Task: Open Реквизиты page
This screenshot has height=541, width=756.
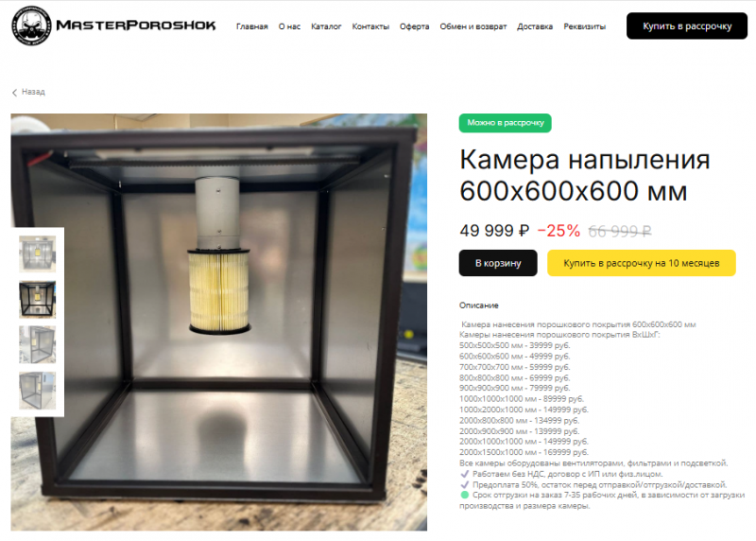Action: tap(584, 26)
